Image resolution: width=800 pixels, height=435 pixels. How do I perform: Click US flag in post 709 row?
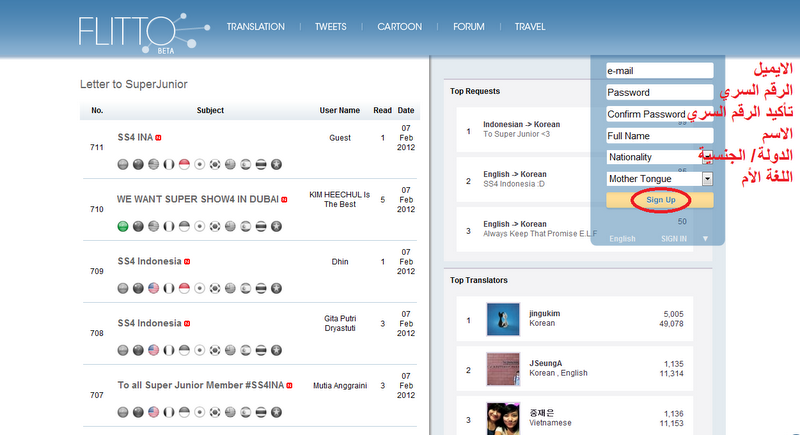coord(154,288)
